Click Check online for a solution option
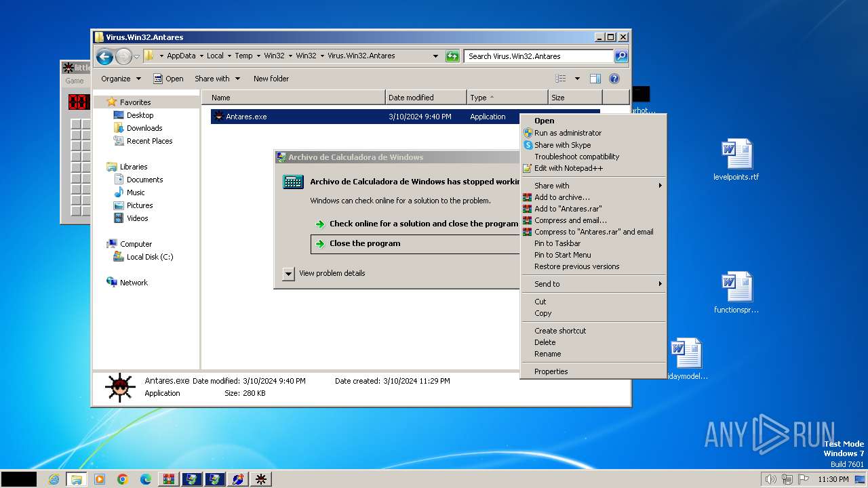This screenshot has width=868, height=488. (415, 224)
